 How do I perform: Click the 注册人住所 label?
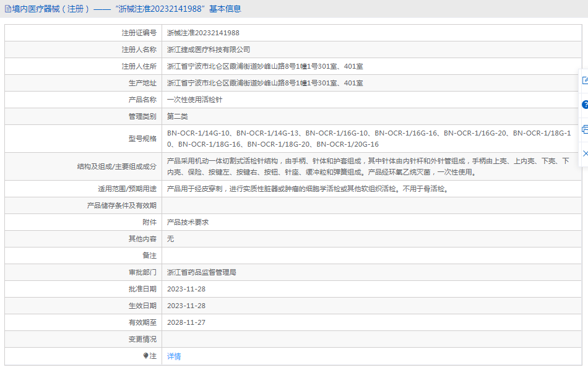click(x=139, y=66)
